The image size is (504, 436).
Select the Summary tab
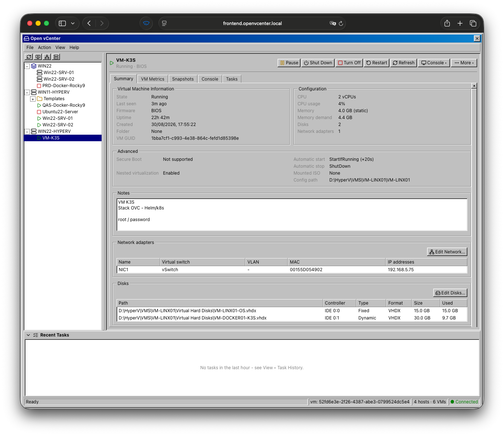tap(123, 79)
